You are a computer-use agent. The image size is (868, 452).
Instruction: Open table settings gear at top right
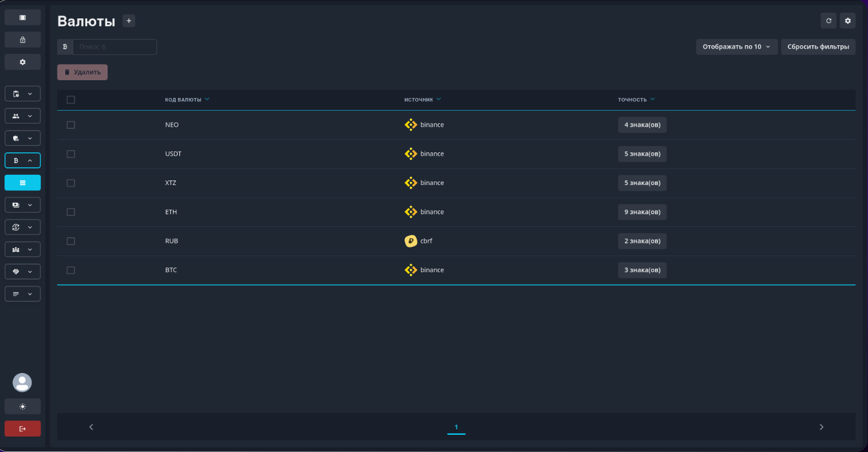(847, 21)
